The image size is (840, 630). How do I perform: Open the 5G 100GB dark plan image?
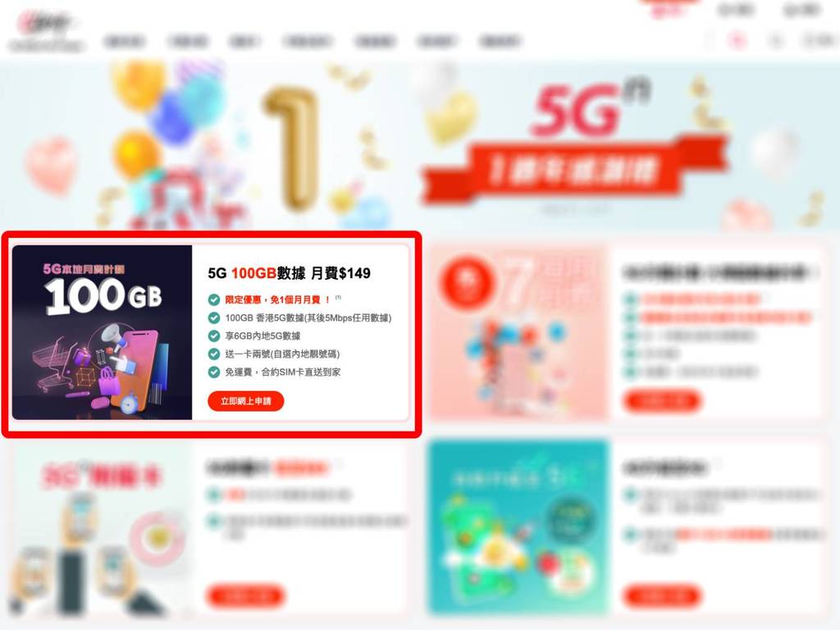pyautogui.click(x=102, y=332)
